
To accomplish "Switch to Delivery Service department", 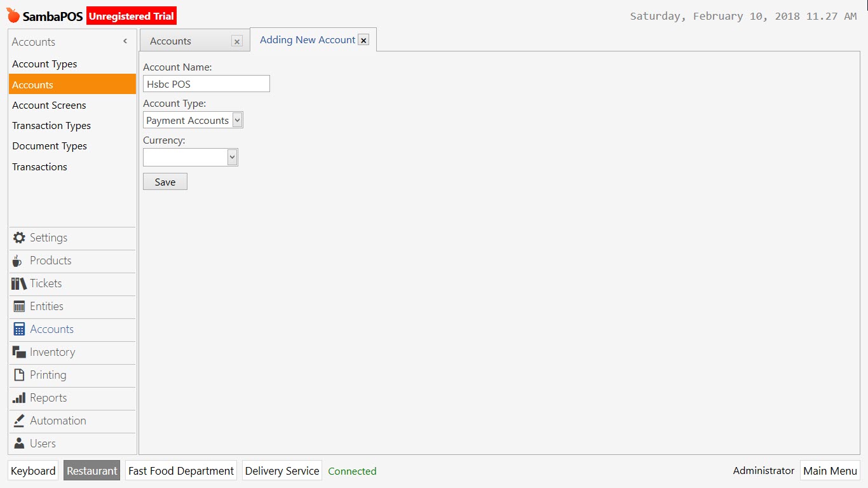I will [282, 471].
